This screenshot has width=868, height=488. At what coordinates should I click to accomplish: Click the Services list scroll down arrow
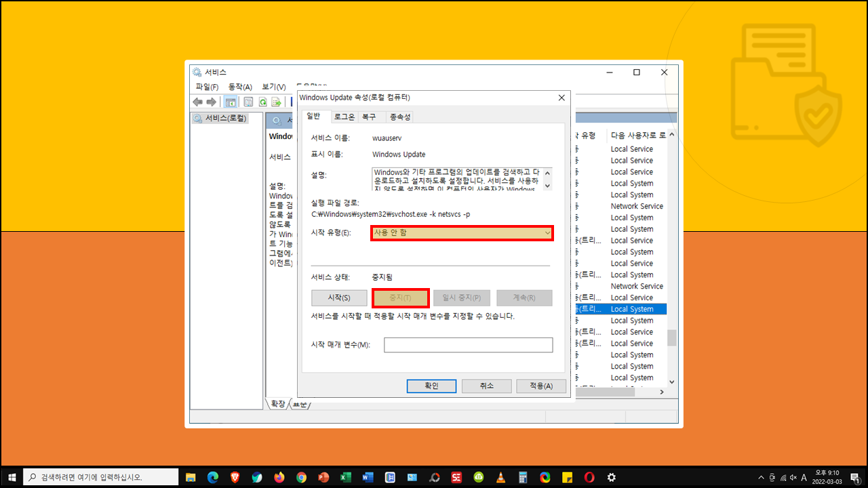(671, 382)
